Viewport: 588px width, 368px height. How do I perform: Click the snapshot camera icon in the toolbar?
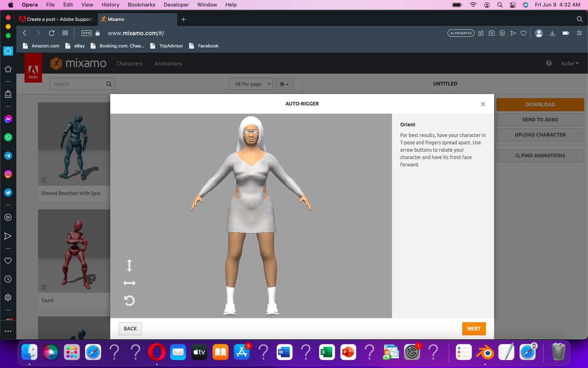tap(492, 33)
